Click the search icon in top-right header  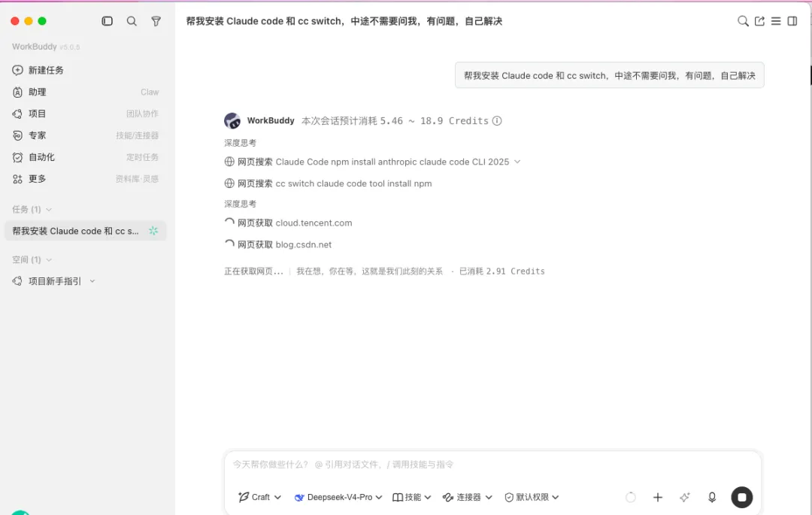[x=743, y=21]
